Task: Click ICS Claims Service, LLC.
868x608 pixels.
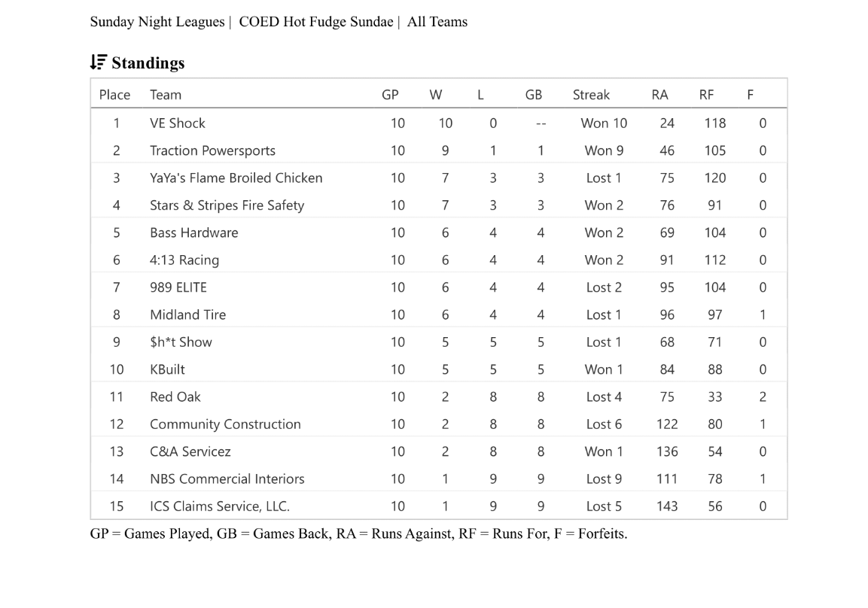Action: tap(219, 506)
